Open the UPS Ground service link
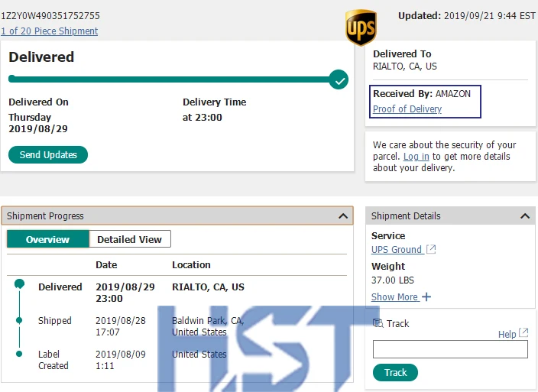Screen dimensions: 538x392 click(396, 249)
